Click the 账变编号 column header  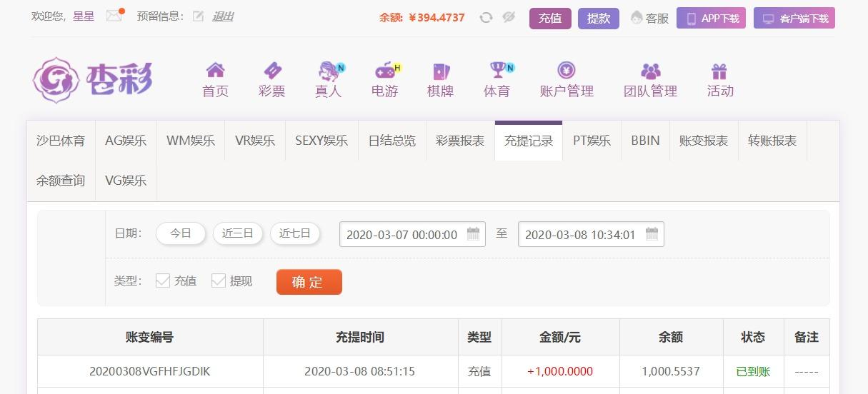150,337
